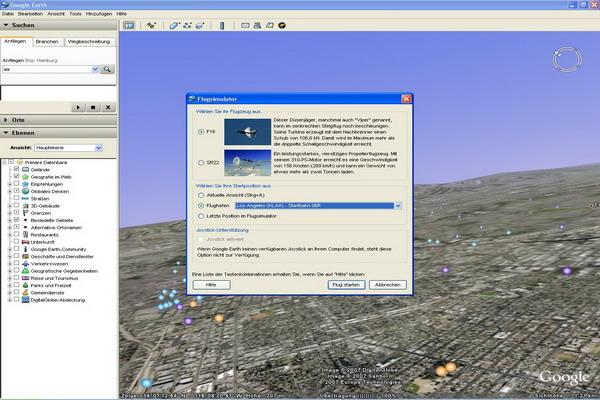Click the Geschäfte und Dienstleister layer icon
The width and height of the screenshot is (600, 400).
pos(25,256)
